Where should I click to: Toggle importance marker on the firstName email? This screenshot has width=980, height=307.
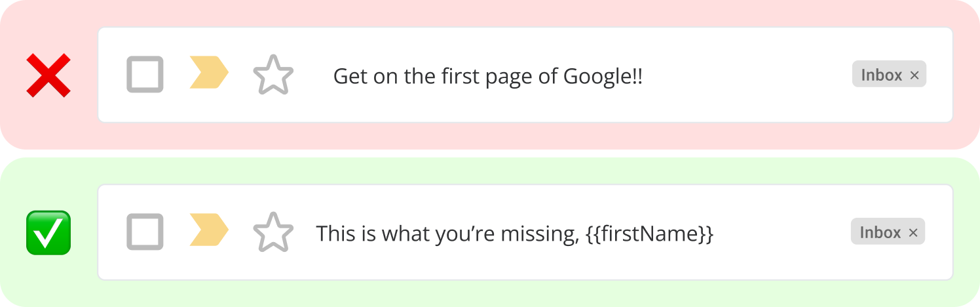coord(209,230)
